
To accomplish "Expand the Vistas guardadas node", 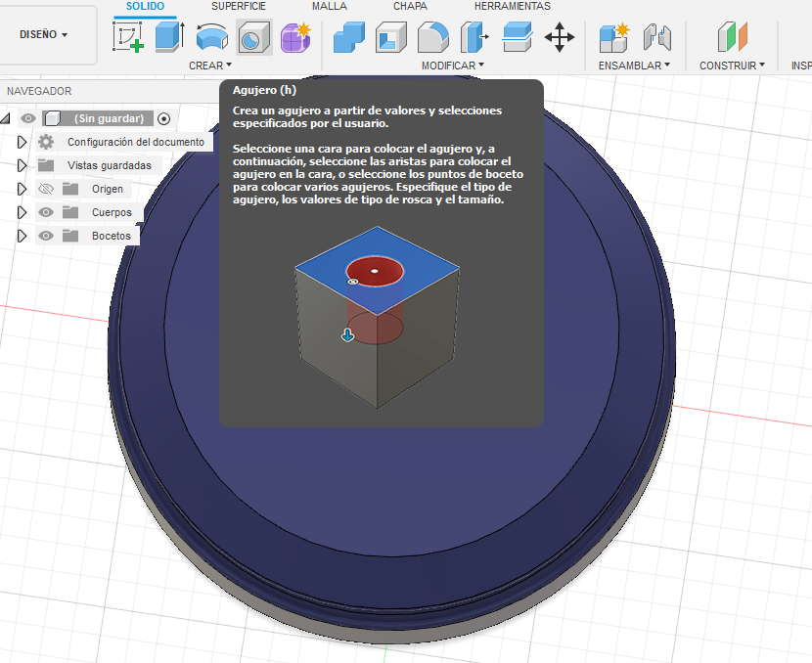I will [x=22, y=165].
